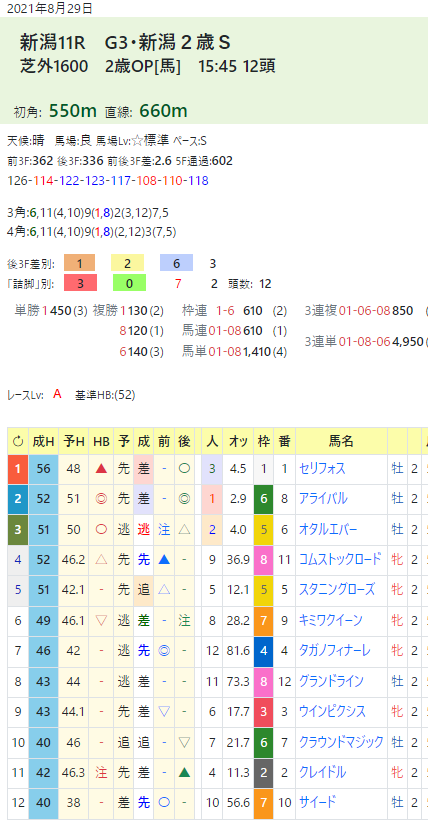Click course info 芝外1600 2歳OP[馬]

click(x=101, y=66)
